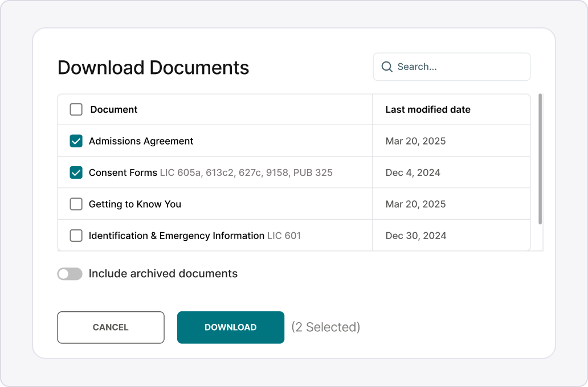The width and height of the screenshot is (588, 387).
Task: Enable Include archived documents toggle
Action: tap(70, 274)
